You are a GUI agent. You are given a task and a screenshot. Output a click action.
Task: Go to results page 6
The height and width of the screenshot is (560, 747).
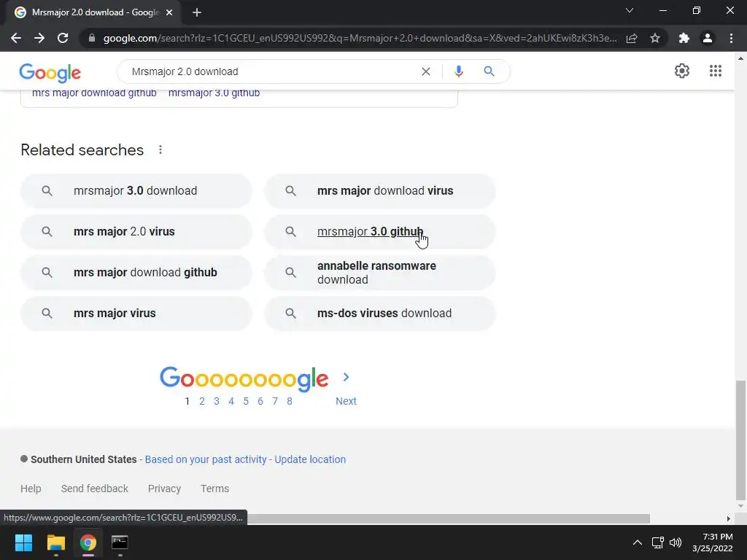pyautogui.click(x=260, y=402)
